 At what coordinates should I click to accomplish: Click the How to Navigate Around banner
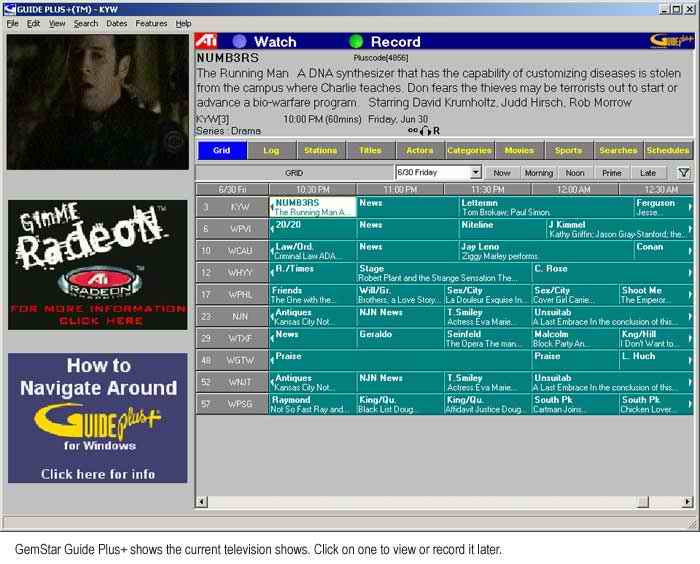click(98, 418)
